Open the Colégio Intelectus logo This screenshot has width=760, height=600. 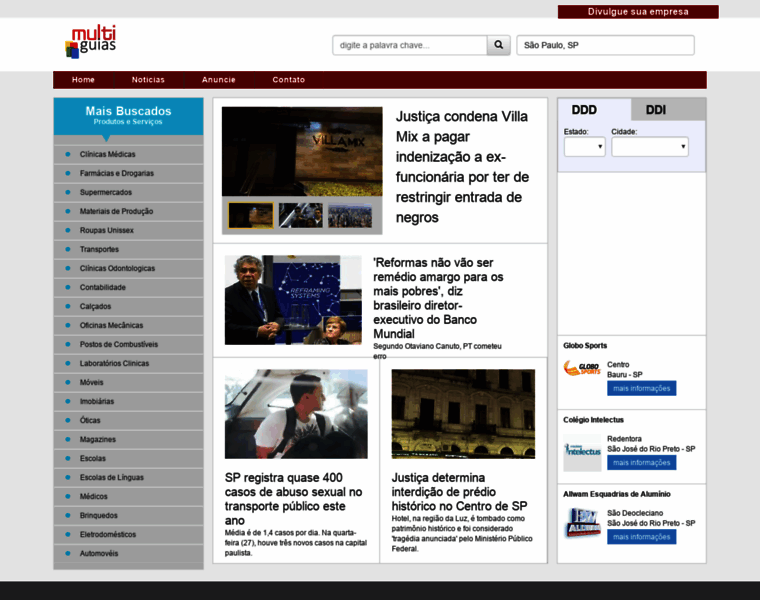tap(582, 452)
